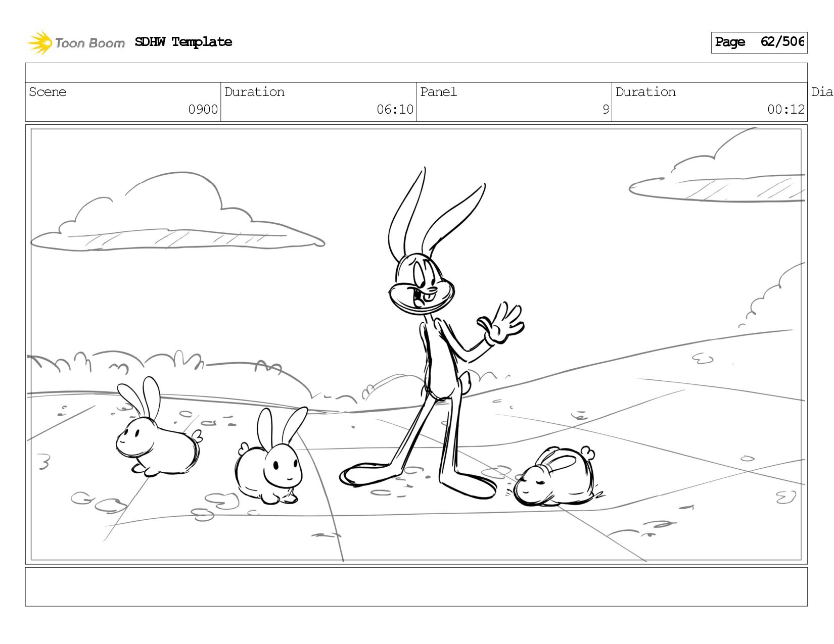This screenshot has height=644, width=834.
Task: Click the Toon Boom logo
Action: (76, 42)
